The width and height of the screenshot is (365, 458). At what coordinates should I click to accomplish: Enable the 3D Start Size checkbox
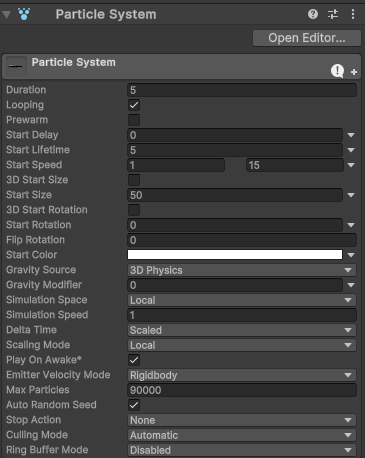pos(134,180)
